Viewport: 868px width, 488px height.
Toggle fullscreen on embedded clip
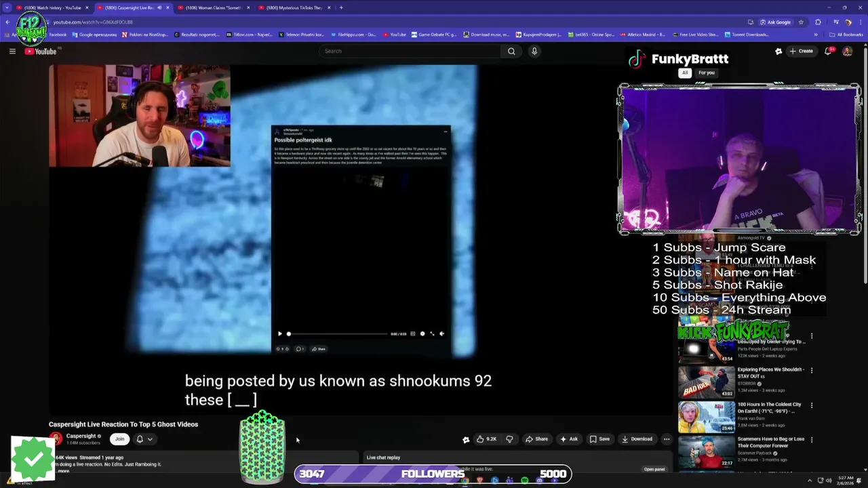coord(432,333)
